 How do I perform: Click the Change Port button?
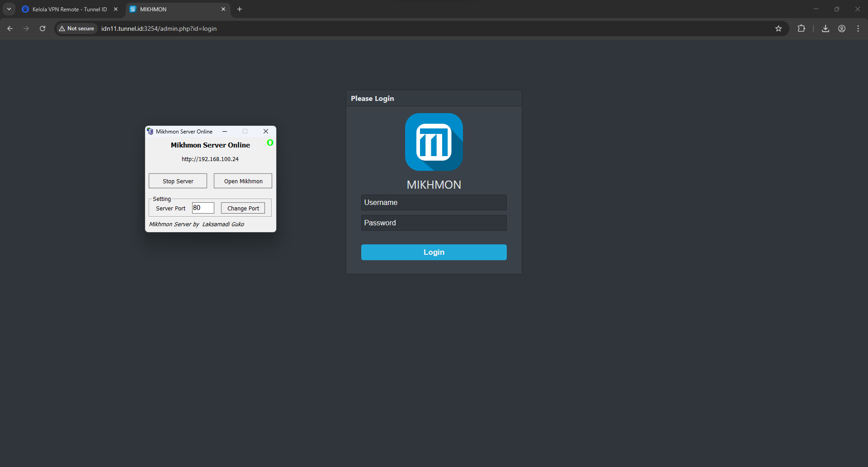click(243, 208)
